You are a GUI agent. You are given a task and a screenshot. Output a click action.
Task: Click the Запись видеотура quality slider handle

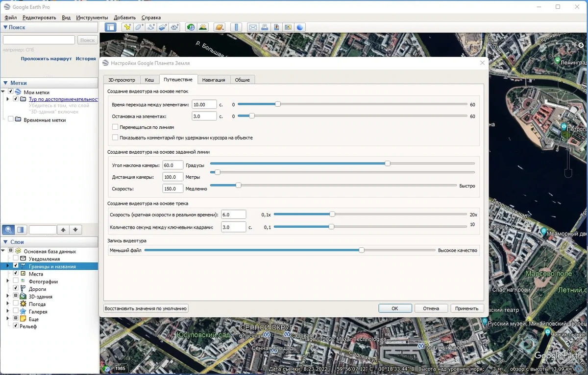tap(362, 250)
